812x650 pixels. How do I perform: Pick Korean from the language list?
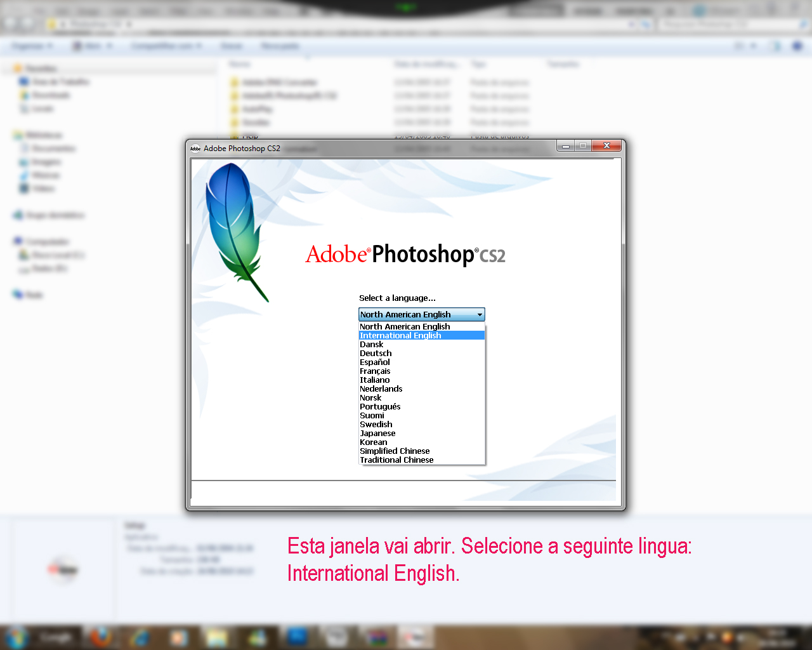tap(422, 442)
